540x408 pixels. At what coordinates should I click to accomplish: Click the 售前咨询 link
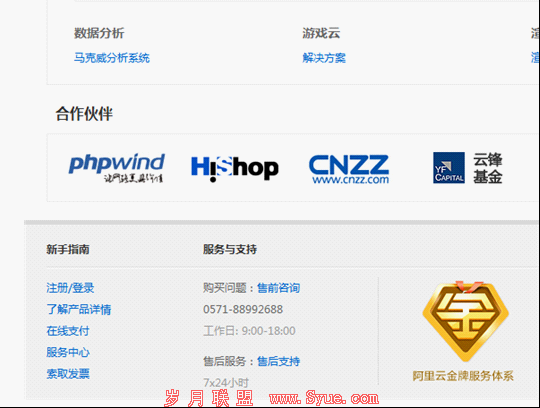coord(279,288)
